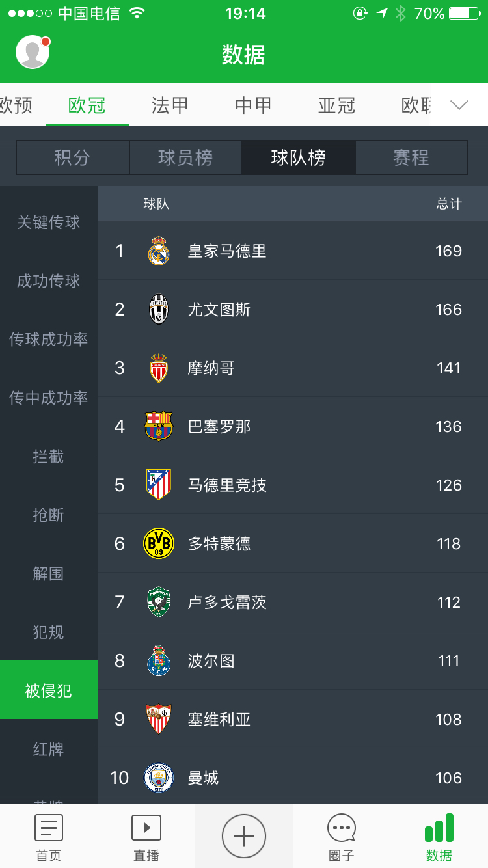Tap the Borussia Dortmund BVB logo
Screen dimensions: 488x868
(159, 544)
